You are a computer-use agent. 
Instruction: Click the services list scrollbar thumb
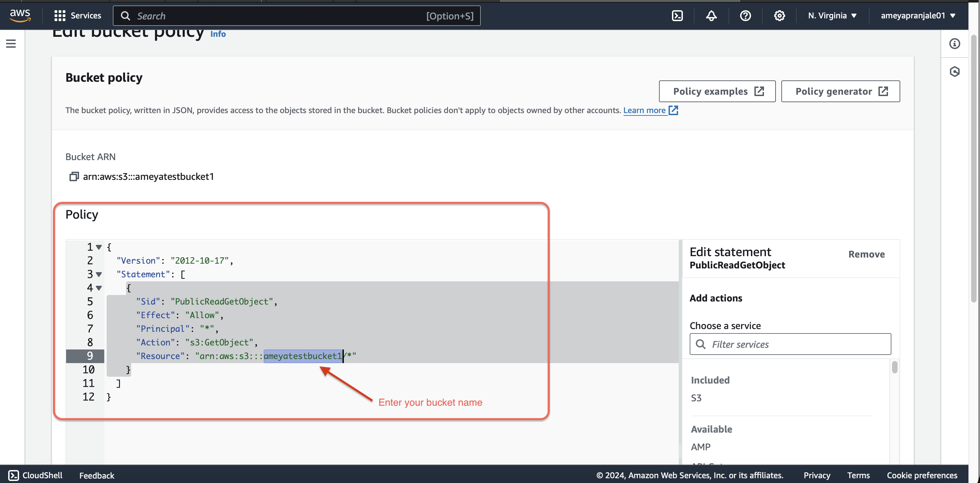click(x=894, y=367)
